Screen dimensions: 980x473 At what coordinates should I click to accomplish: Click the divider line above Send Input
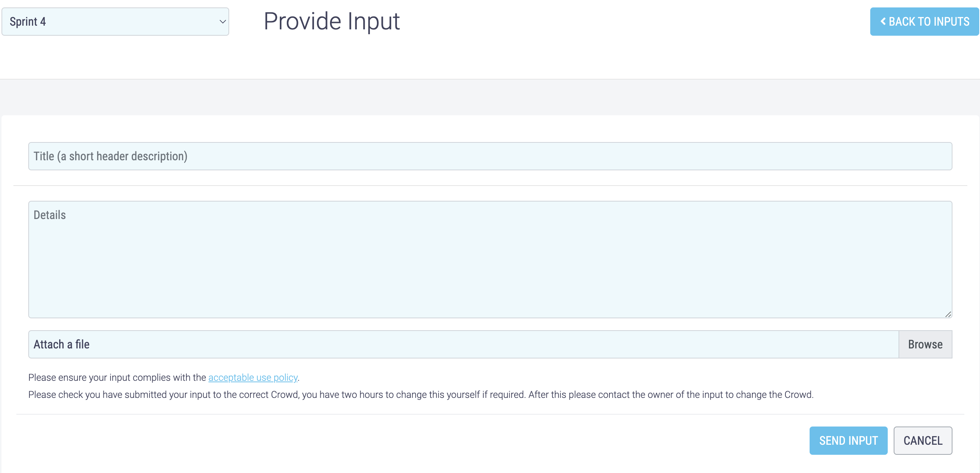coord(490,414)
